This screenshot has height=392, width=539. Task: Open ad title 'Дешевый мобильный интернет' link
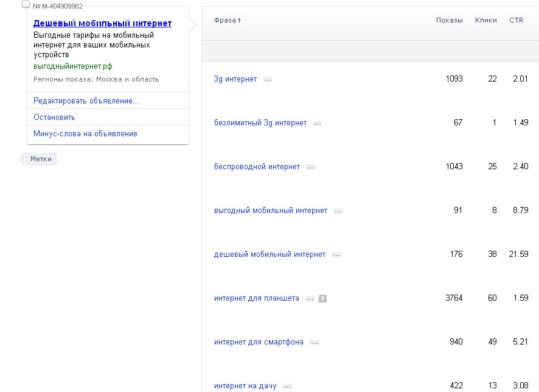click(x=102, y=23)
